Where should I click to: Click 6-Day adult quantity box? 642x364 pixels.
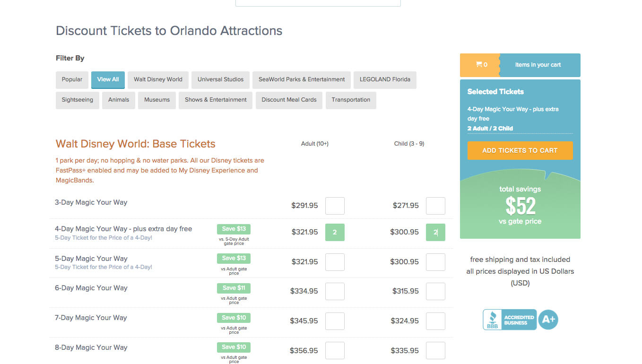(x=335, y=291)
